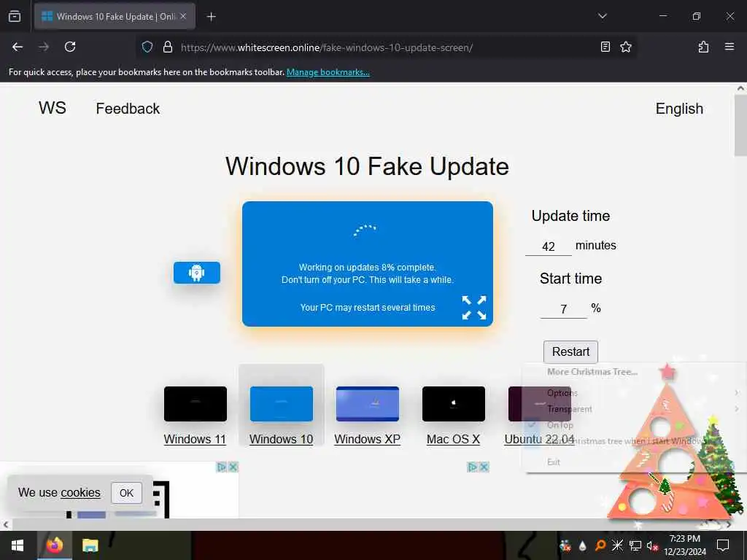Open a new tab with the plus icon
Image resolution: width=747 pixels, height=560 pixels.
tap(211, 17)
